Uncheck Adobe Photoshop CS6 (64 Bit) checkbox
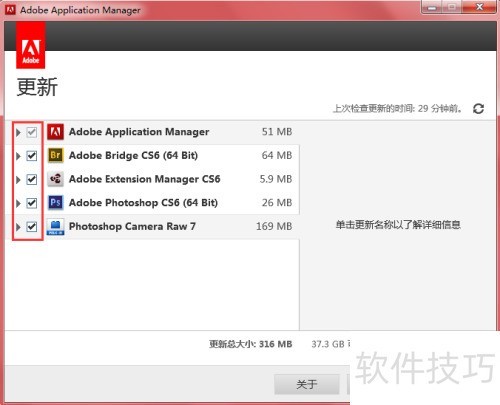This screenshot has width=500, height=405. [x=32, y=203]
